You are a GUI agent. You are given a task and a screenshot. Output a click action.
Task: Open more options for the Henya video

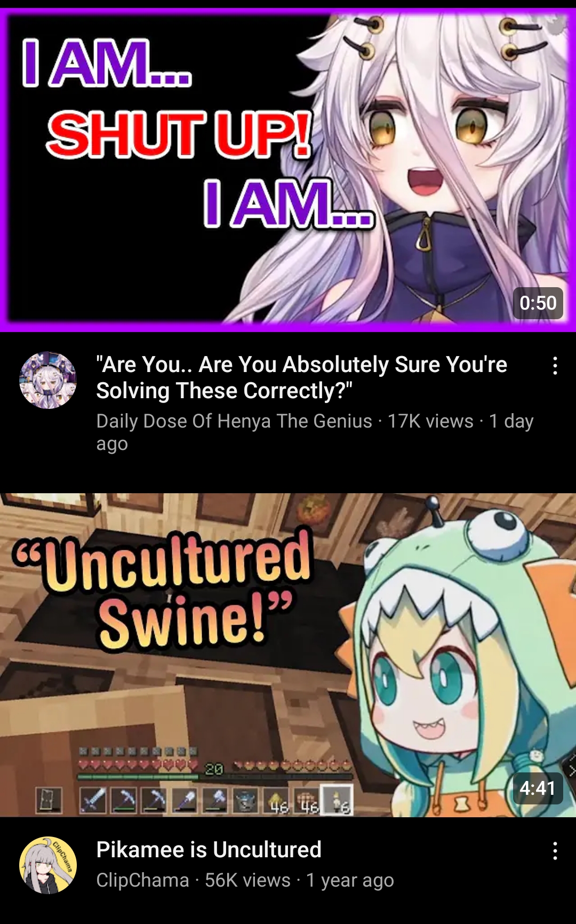pos(555,366)
